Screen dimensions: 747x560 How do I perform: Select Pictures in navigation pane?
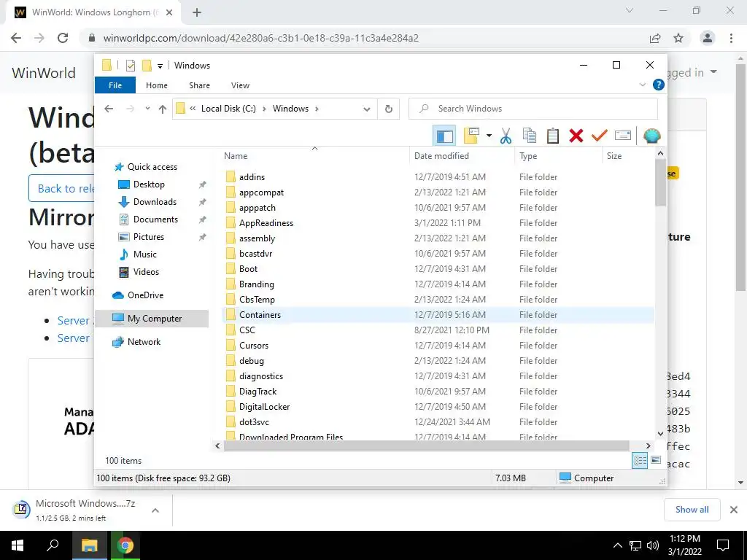[149, 237]
